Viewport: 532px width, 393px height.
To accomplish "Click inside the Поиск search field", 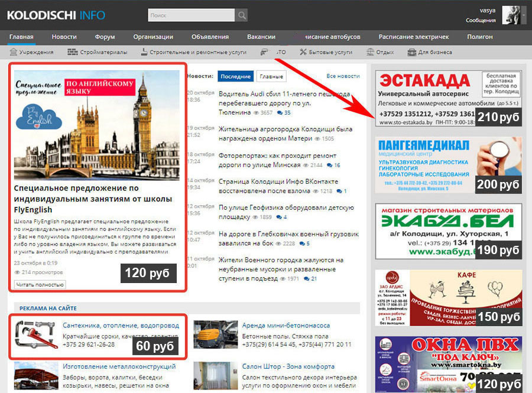I will coord(192,15).
